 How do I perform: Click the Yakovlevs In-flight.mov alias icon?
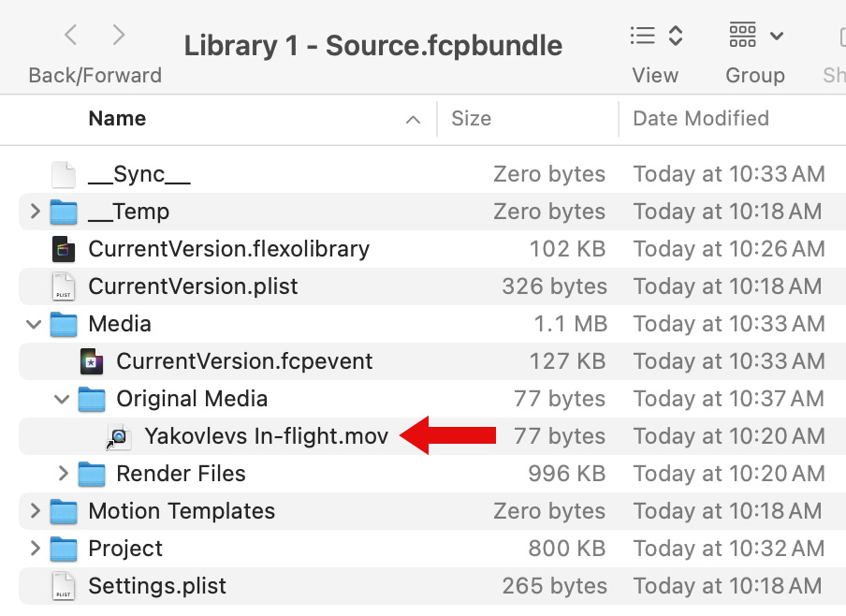[x=119, y=436]
